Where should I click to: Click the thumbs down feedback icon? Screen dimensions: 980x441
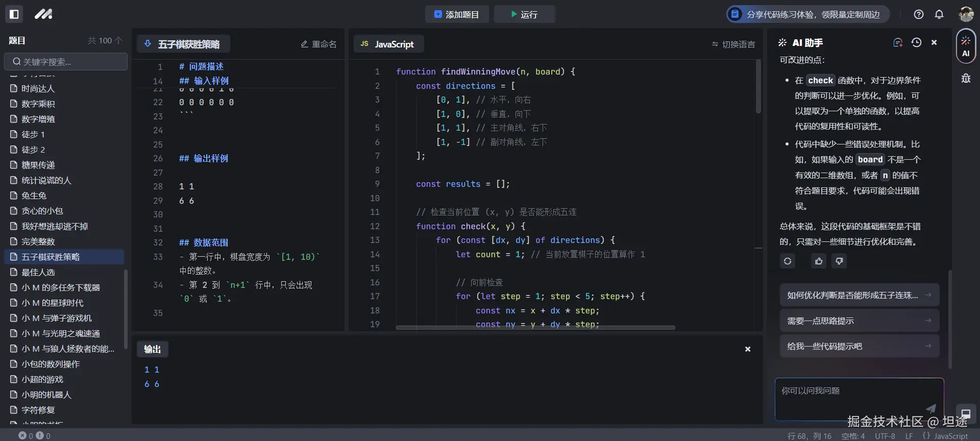point(839,261)
